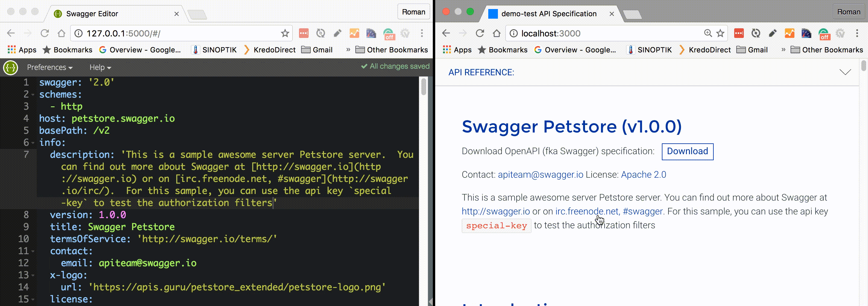
Task: Click site info icon beside 127.0.0.1:5000
Action: click(x=78, y=33)
